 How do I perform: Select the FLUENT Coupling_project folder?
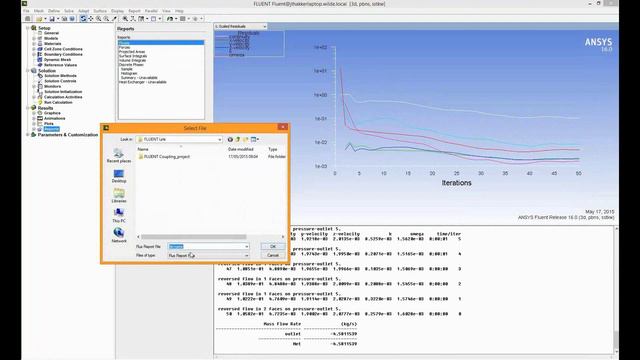coord(164,157)
